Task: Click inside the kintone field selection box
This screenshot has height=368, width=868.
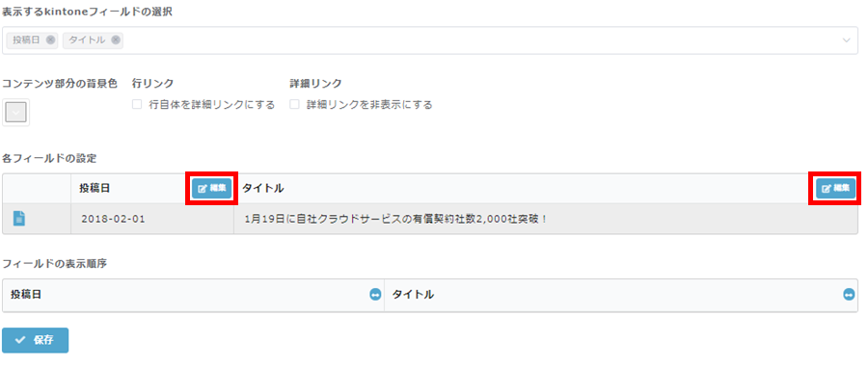Action: tap(431, 40)
